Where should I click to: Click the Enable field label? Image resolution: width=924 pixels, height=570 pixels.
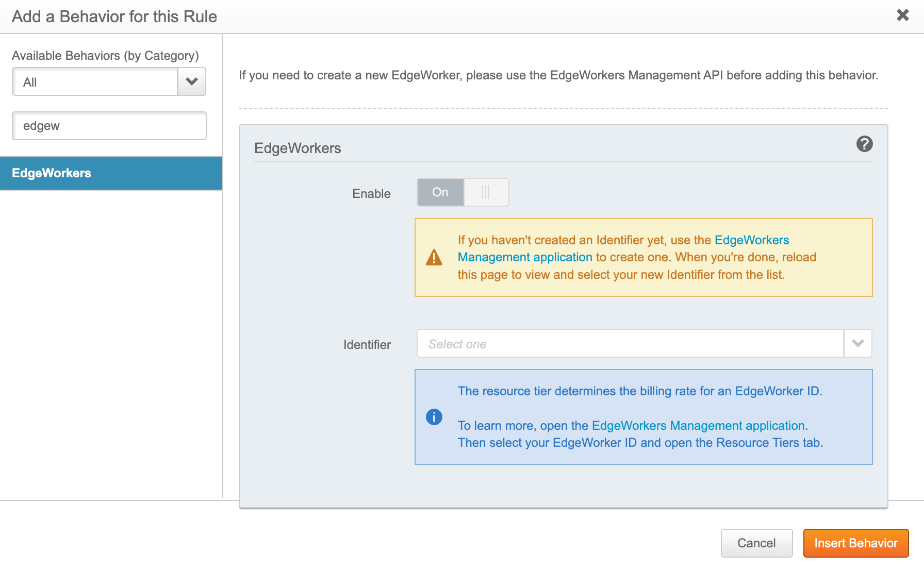click(x=371, y=194)
